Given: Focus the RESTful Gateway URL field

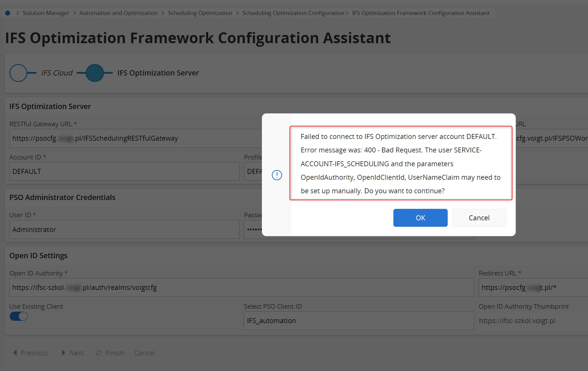Looking at the screenshot, I should point(136,138).
